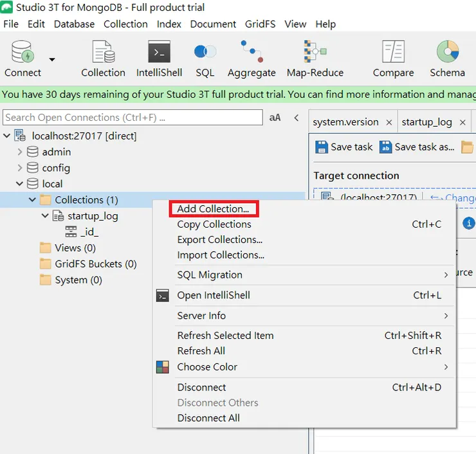
Task: Open the Index menu
Action: point(169,24)
